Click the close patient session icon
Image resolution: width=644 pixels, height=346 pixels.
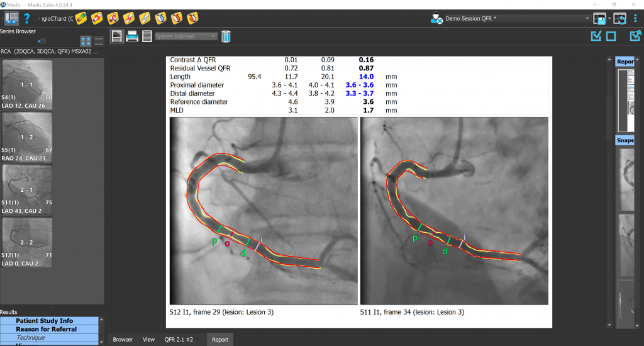tap(437, 18)
